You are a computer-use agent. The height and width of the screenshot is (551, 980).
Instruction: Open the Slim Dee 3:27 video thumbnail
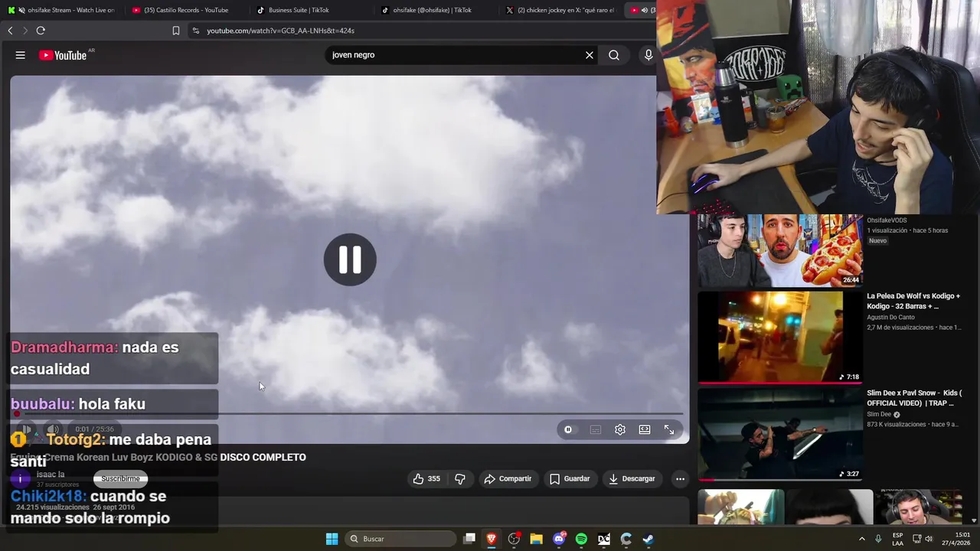coord(779,434)
